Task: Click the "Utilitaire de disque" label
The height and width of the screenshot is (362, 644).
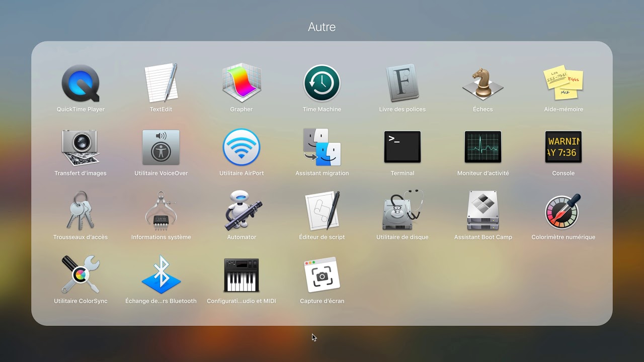Action: click(403, 237)
